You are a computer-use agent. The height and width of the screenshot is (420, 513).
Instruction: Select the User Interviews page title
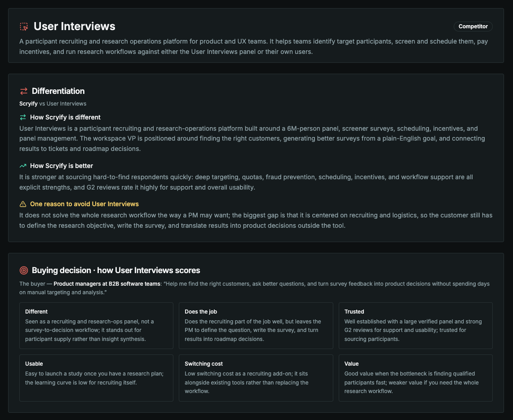(74, 27)
